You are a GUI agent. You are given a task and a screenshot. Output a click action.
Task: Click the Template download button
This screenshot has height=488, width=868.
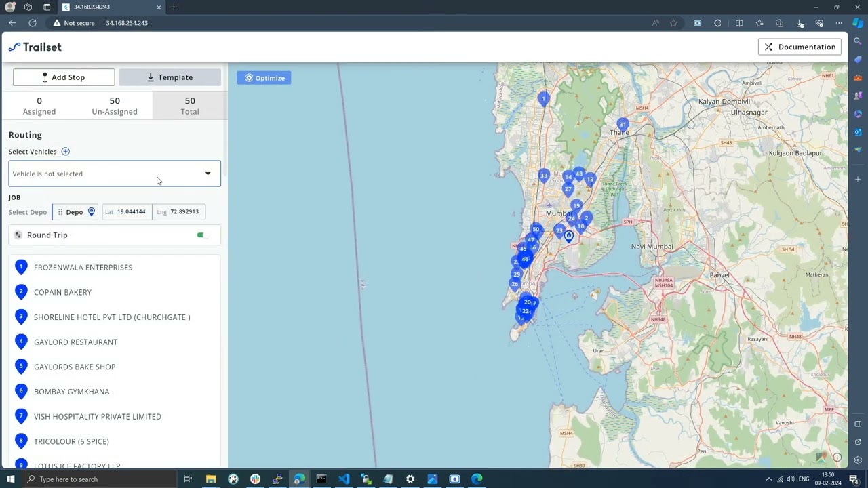point(170,77)
